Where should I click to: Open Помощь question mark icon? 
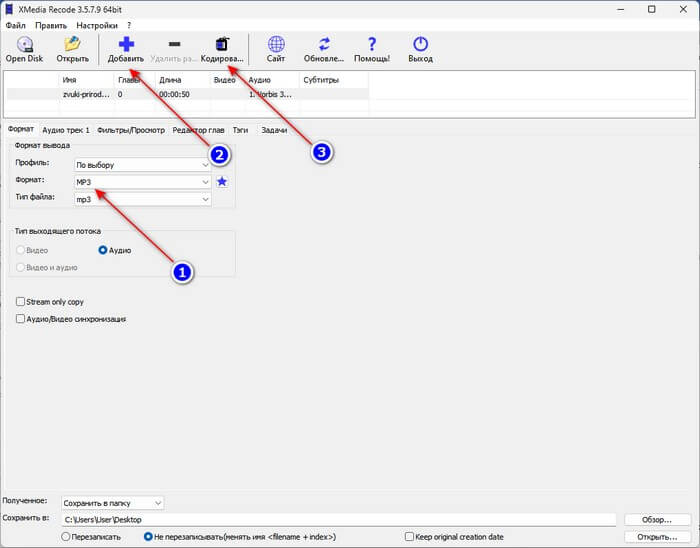click(372, 44)
